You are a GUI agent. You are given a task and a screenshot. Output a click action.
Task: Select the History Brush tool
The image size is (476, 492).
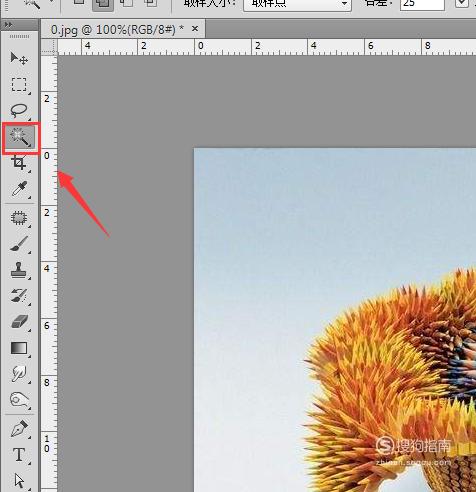tap(19, 296)
